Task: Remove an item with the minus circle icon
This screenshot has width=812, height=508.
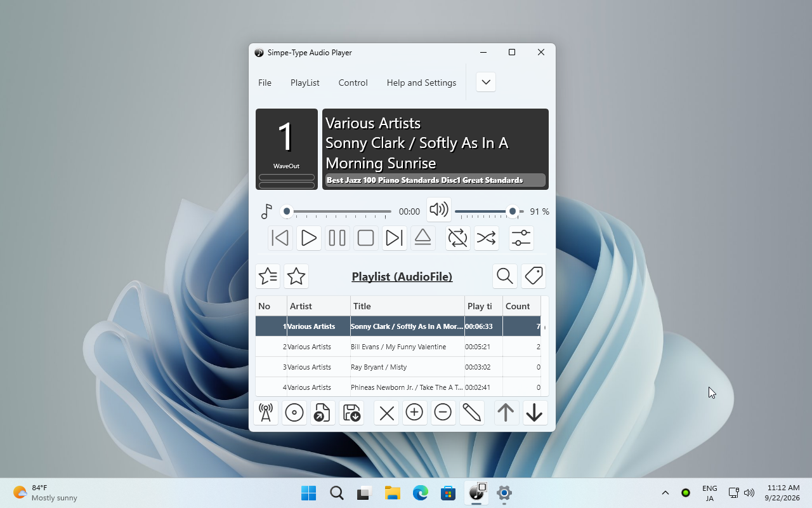Action: pos(443,413)
